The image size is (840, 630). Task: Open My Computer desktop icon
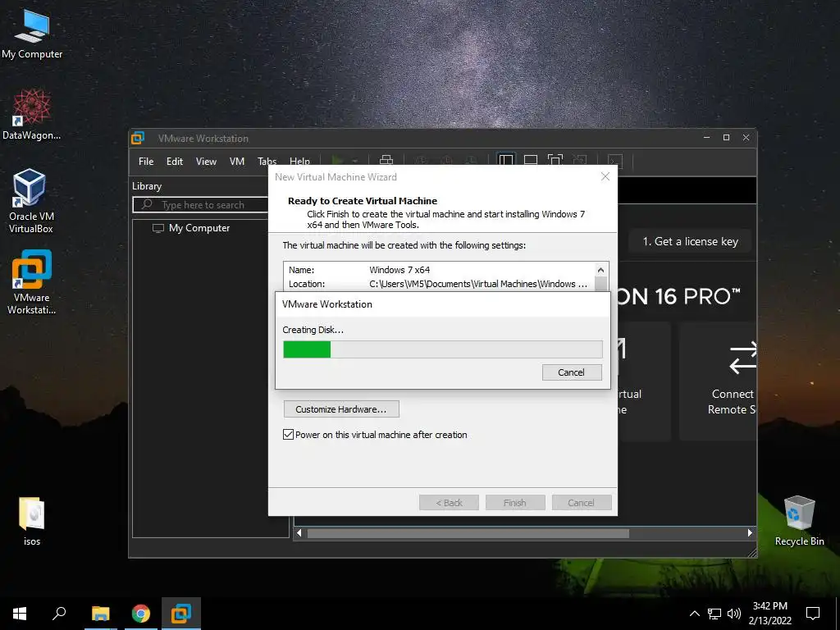pos(32,34)
